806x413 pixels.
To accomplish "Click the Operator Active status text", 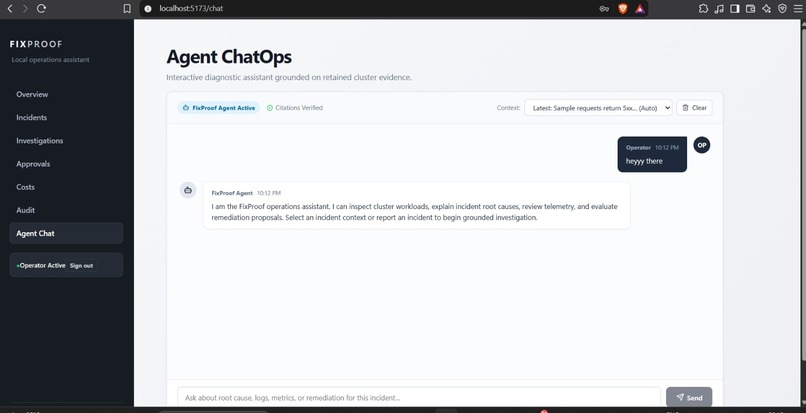I will (42, 266).
